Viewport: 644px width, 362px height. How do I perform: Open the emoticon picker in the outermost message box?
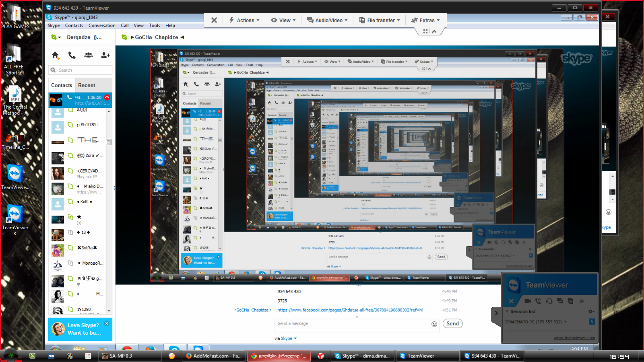[x=434, y=324]
